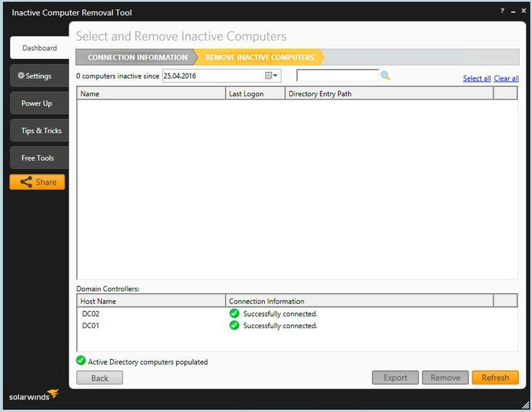This screenshot has width=532, height=412.
Task: Minimize the Inactive Computer Removal Tool window
Action: (513, 12)
